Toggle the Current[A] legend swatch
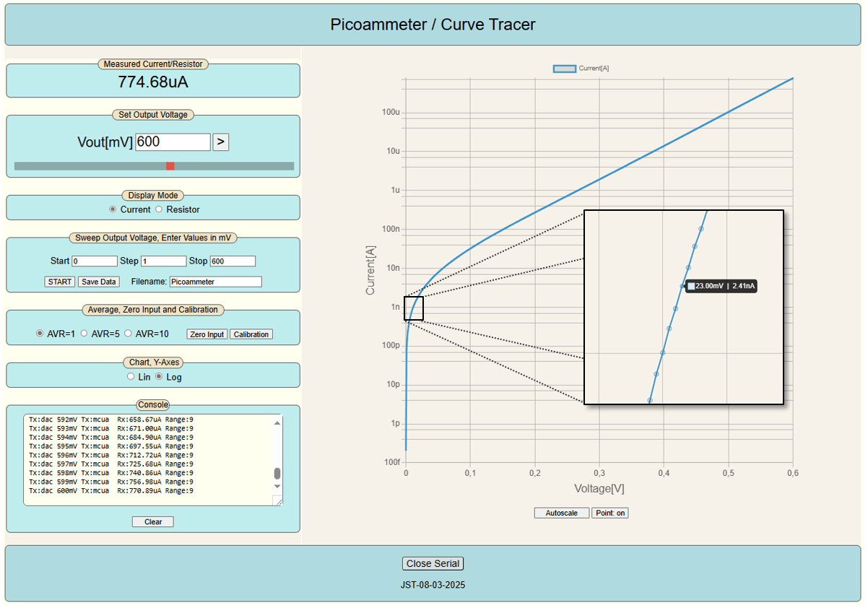 coord(564,69)
